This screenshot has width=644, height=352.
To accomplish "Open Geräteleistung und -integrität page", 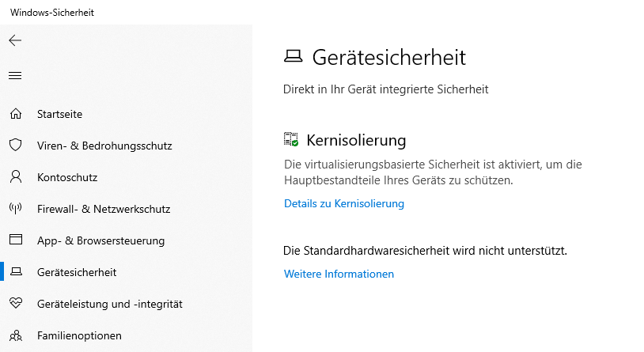I will (x=110, y=304).
